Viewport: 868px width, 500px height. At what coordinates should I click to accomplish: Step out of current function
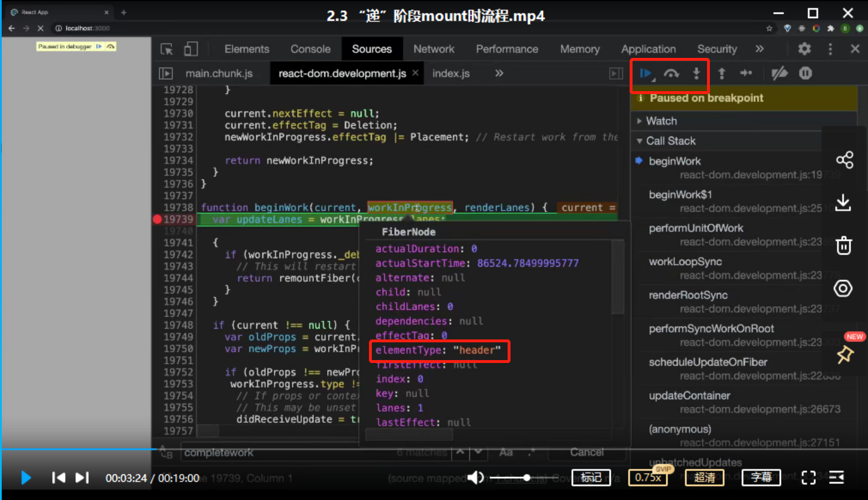722,73
